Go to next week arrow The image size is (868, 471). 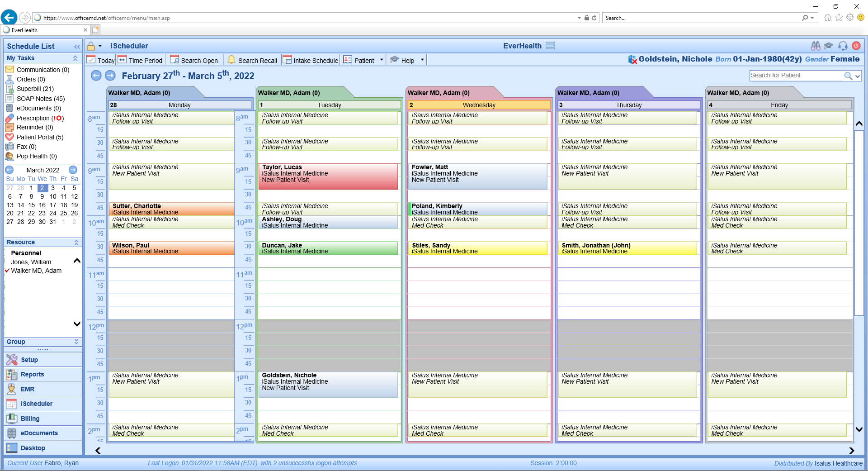click(110, 76)
